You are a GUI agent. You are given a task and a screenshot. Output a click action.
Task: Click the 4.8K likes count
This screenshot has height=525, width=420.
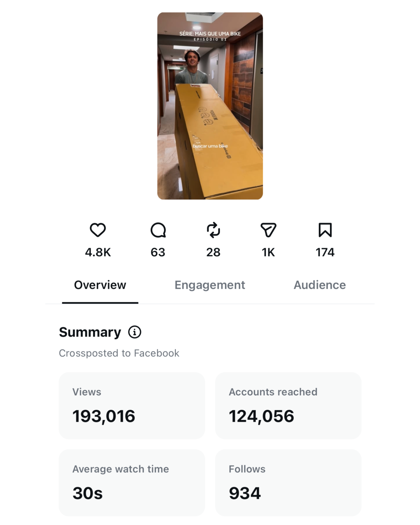click(x=98, y=252)
